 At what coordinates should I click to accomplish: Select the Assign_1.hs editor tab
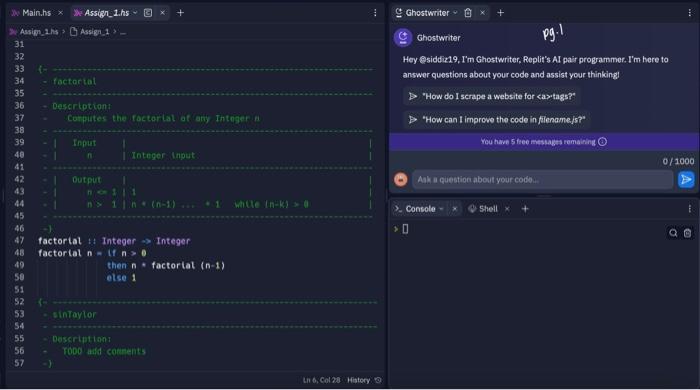(107, 13)
